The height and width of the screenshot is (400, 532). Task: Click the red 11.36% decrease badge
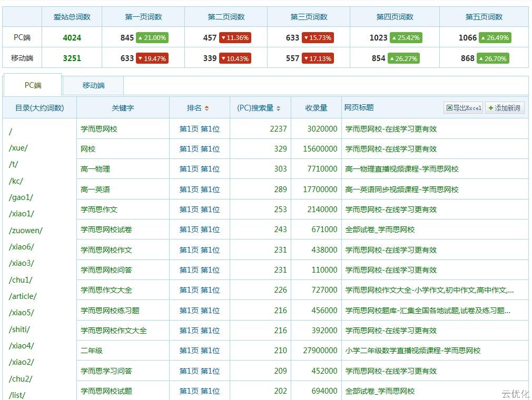click(235, 37)
